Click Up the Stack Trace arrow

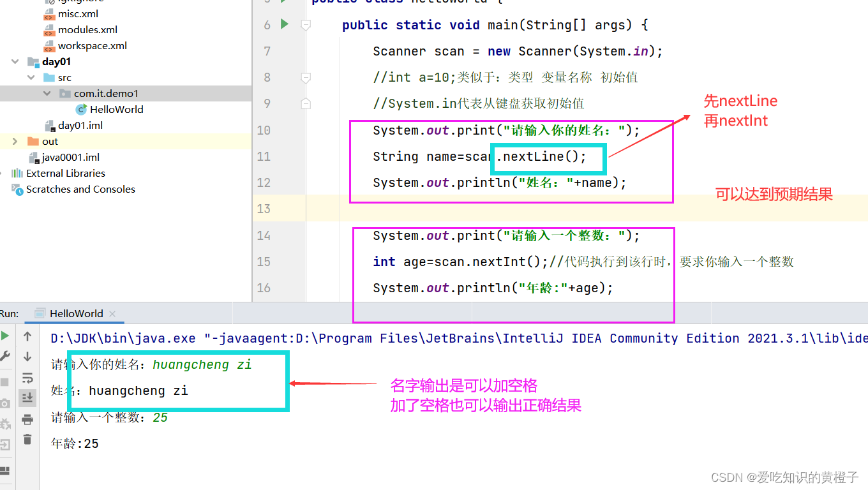[x=27, y=336]
